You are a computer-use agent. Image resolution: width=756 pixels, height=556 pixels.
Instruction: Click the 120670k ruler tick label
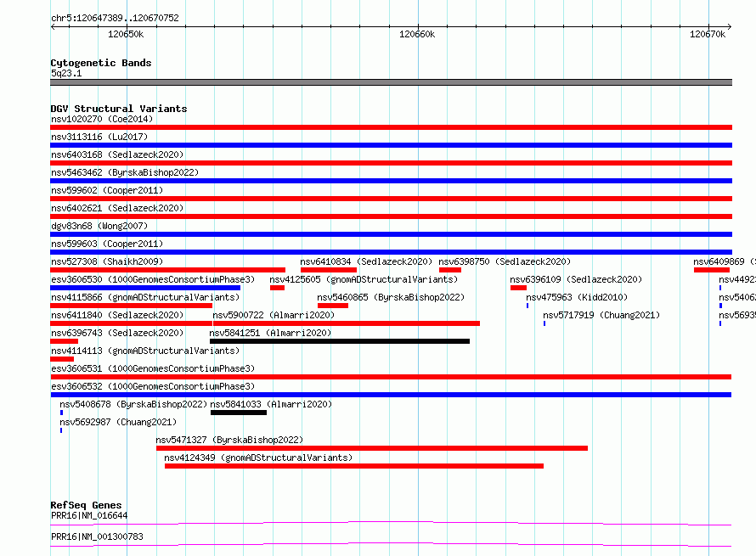pyautogui.click(x=708, y=34)
